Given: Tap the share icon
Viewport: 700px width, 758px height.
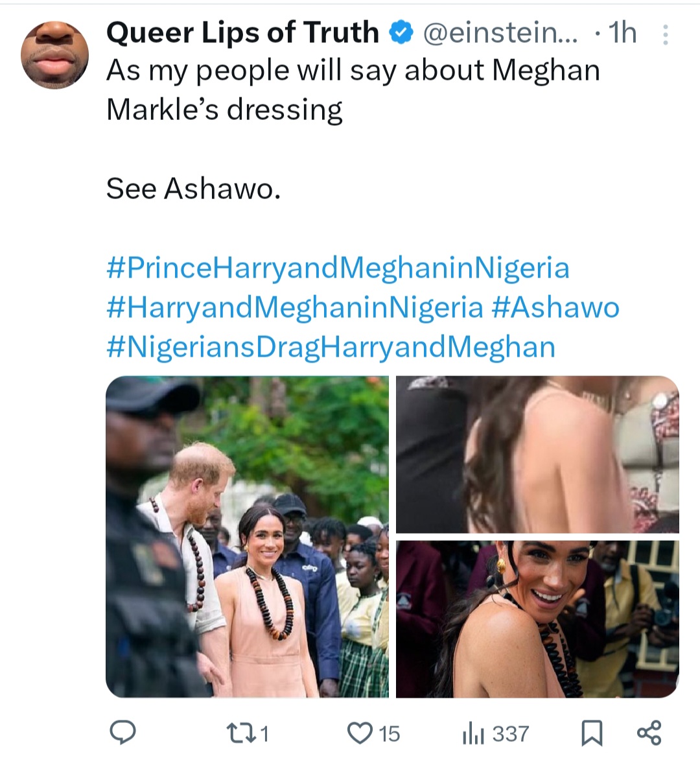Looking at the screenshot, I should click(x=649, y=733).
